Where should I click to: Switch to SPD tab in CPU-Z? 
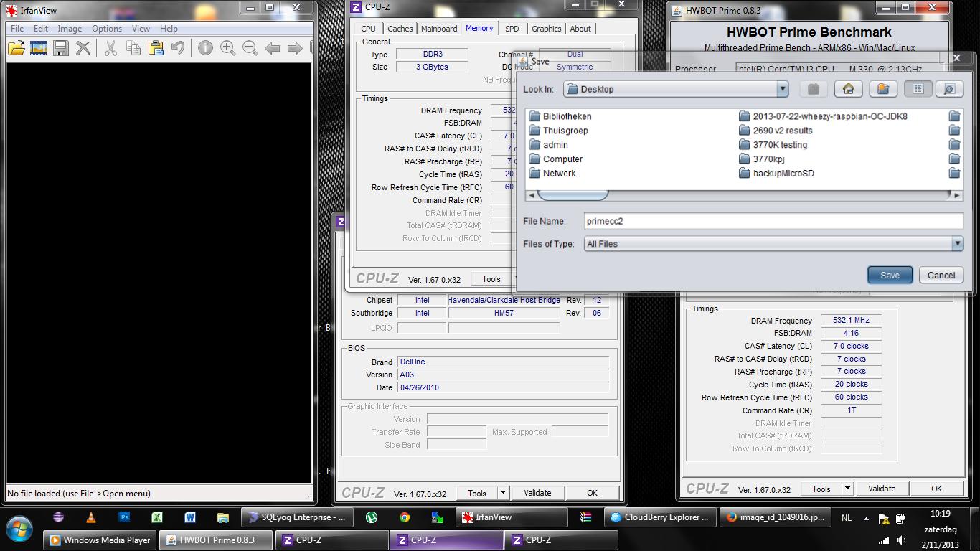[512, 29]
